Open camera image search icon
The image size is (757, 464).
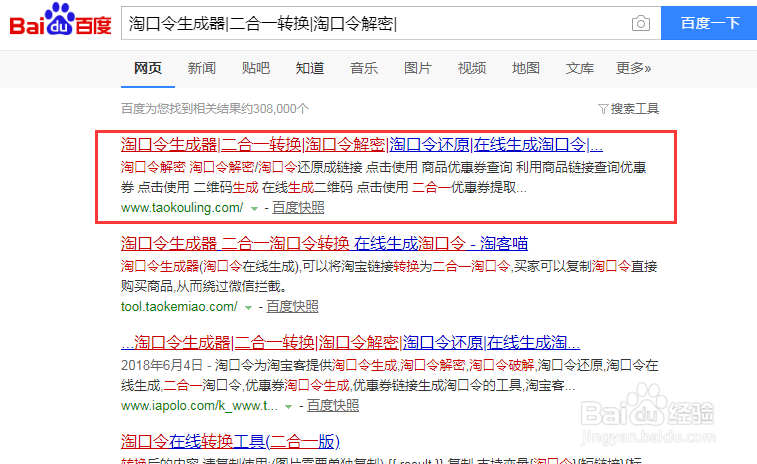click(641, 23)
